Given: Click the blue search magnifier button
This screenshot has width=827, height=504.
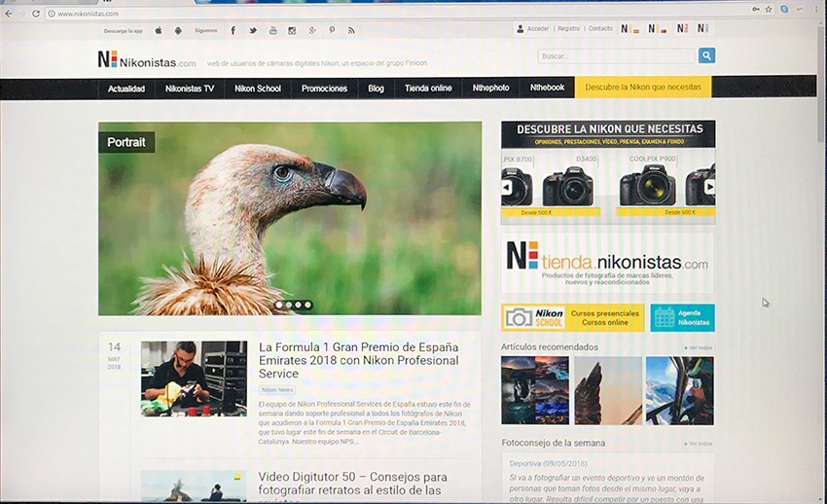Looking at the screenshot, I should [706, 55].
